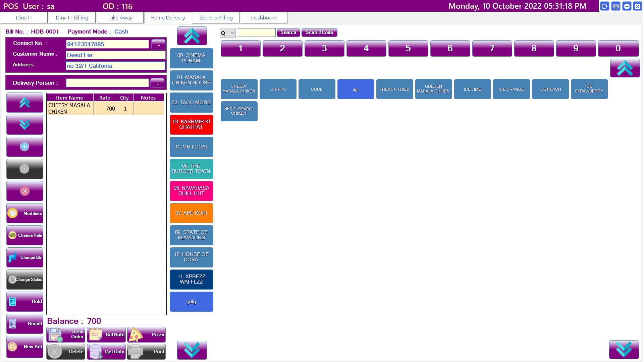Remove item with the red X button

(24, 191)
